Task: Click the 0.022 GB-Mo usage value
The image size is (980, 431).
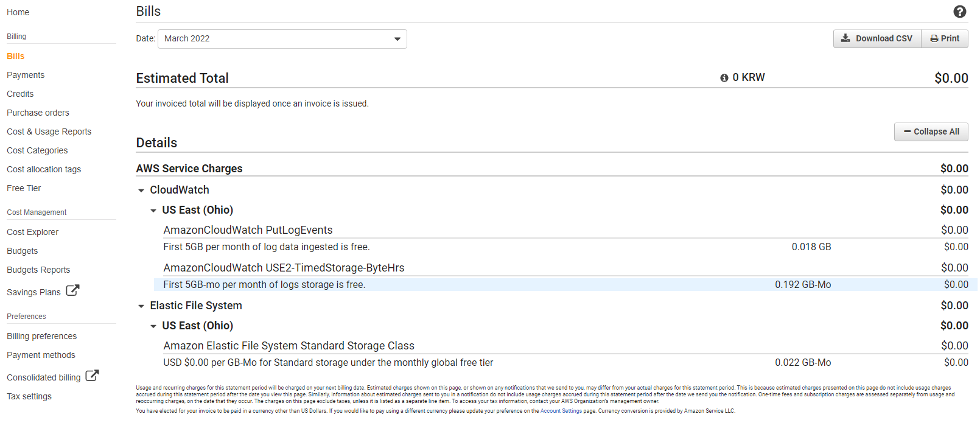Action: coord(803,362)
